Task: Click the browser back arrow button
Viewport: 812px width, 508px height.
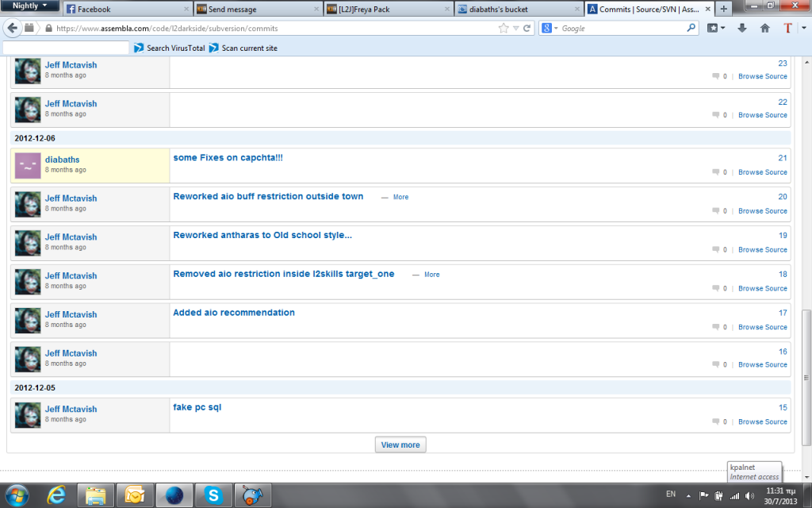Action: (x=13, y=28)
